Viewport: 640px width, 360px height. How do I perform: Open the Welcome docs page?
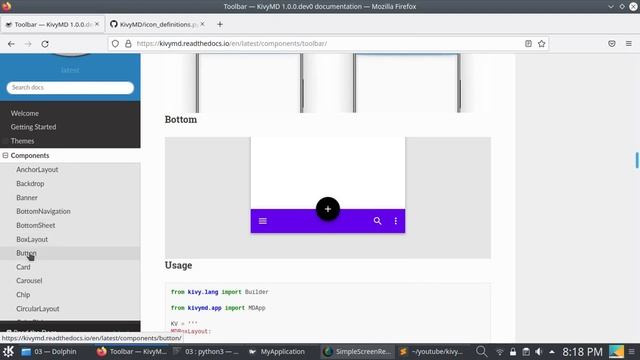[x=25, y=113]
